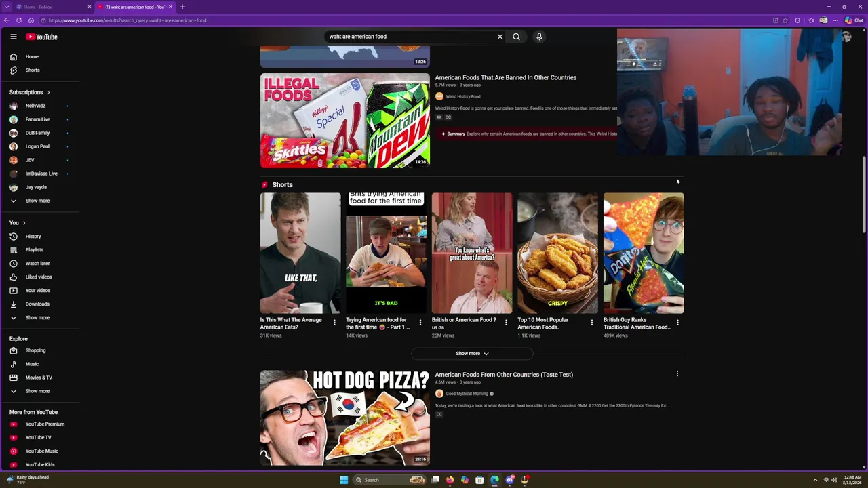Image resolution: width=868 pixels, height=488 pixels.
Task: Open the Chat button in the browser toolbar
Action: click(854, 20)
